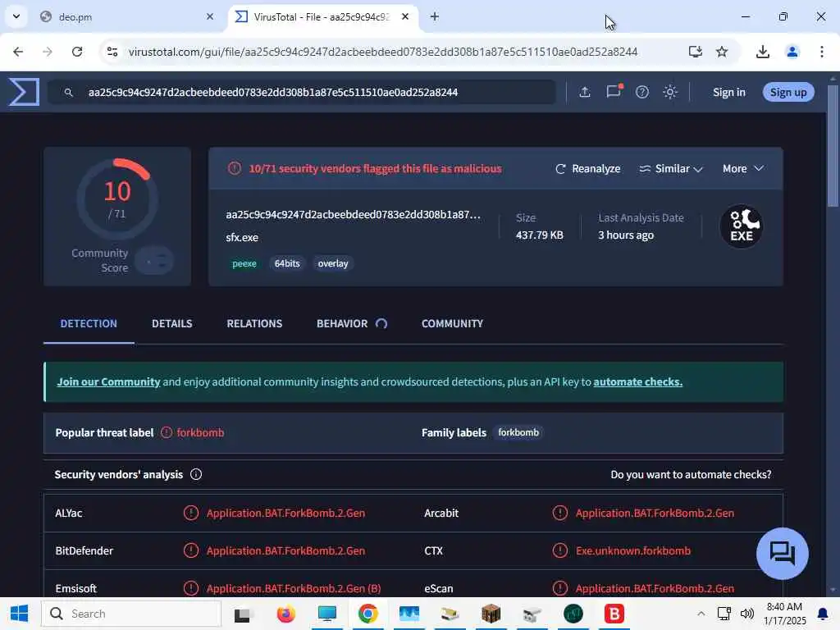Click the taskbar volume icon
Image resolution: width=840 pixels, height=630 pixels.
[747, 614]
